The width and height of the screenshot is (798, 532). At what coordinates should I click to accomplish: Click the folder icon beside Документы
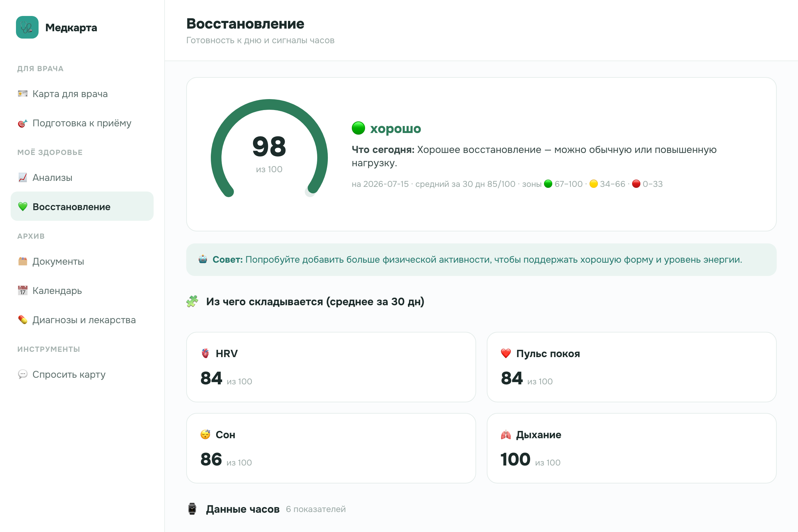[23, 261]
